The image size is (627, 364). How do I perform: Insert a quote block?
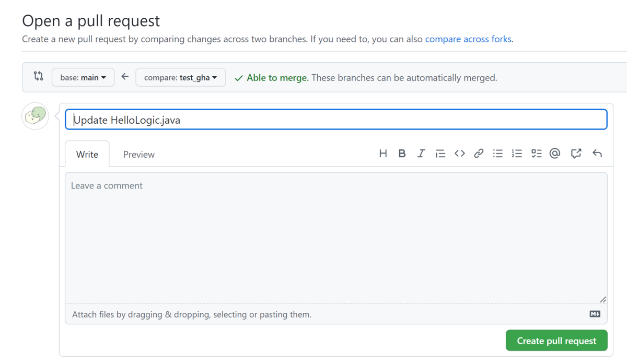440,153
